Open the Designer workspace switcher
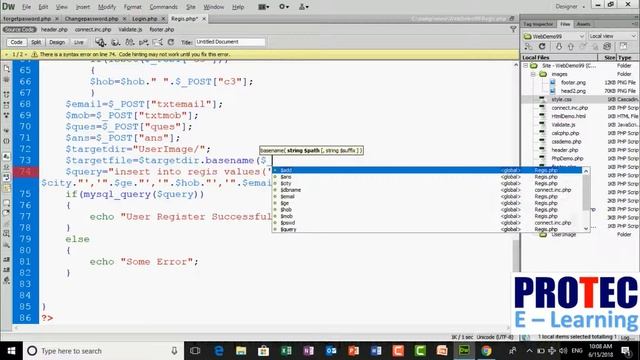 coord(570,7)
